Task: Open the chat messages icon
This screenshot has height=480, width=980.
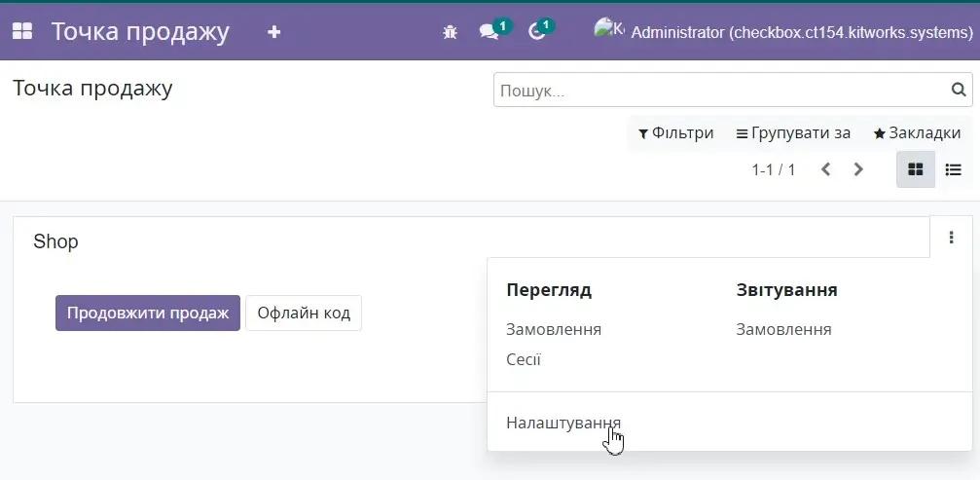Action: pos(490,32)
